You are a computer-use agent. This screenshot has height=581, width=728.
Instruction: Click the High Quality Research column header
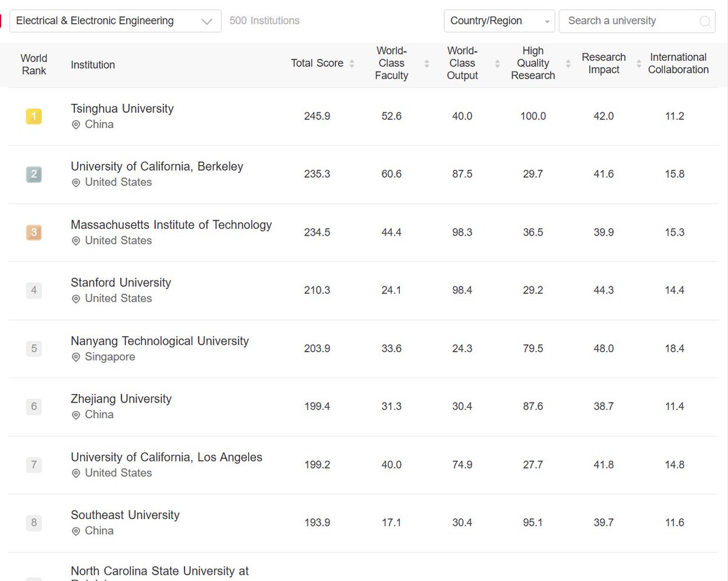click(x=533, y=63)
